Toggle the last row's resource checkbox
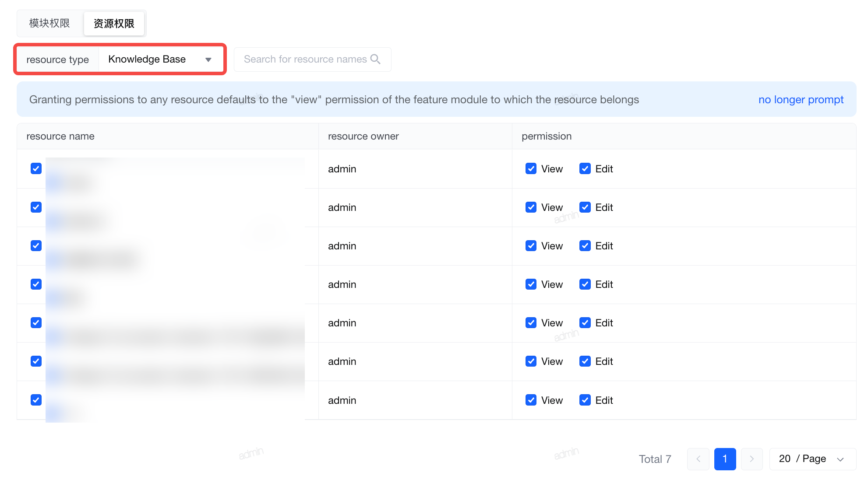 (x=36, y=400)
